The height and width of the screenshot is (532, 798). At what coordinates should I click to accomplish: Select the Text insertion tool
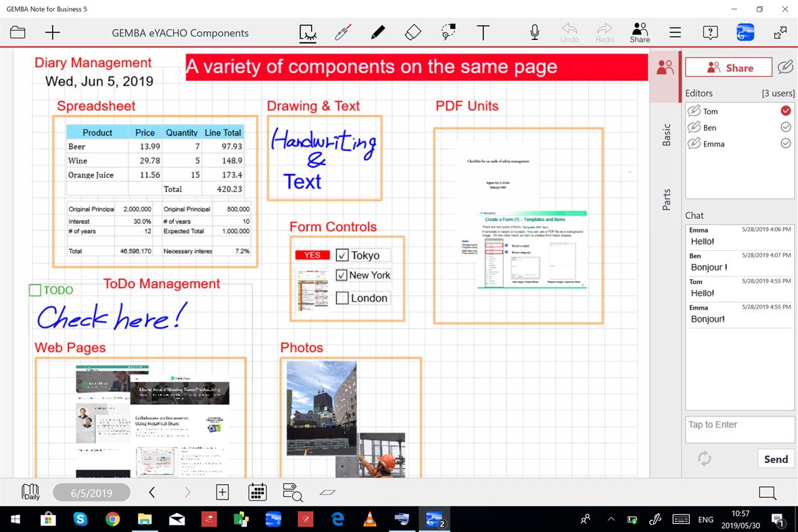(x=483, y=32)
